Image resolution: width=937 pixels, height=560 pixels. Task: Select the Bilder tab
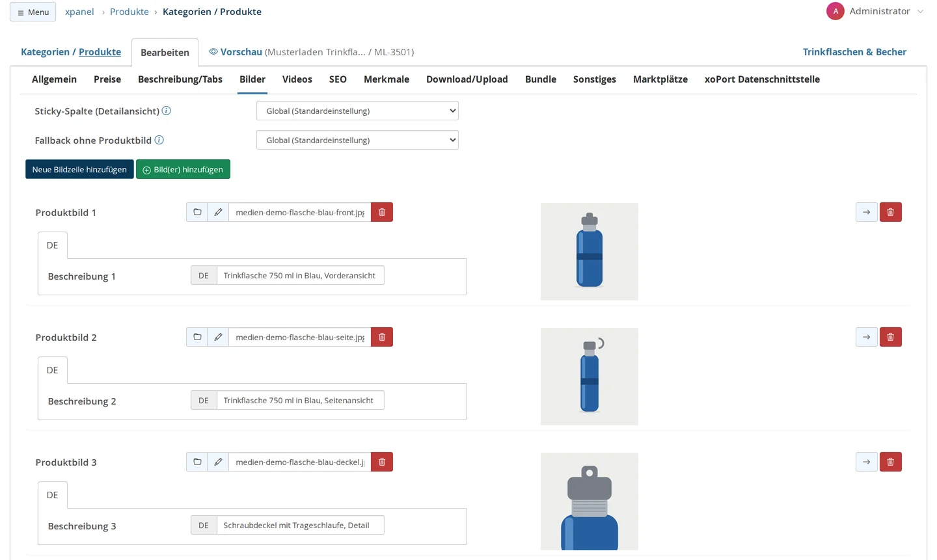point(252,79)
